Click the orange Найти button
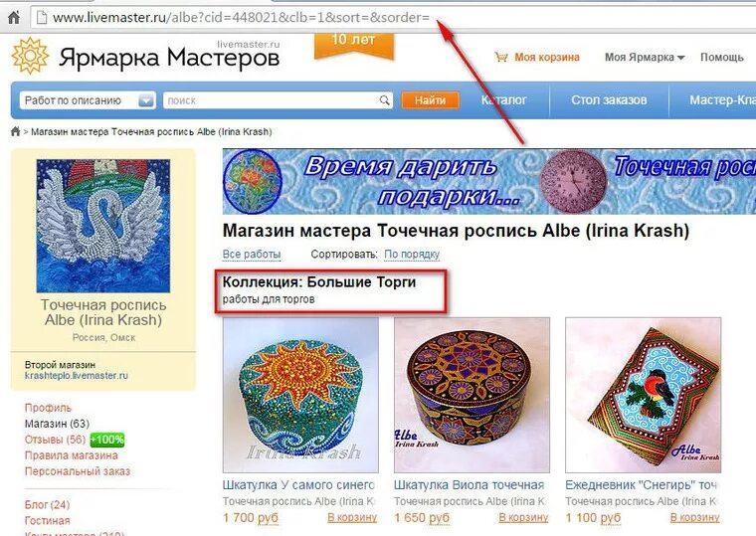The image size is (756, 536). pyautogui.click(x=430, y=100)
